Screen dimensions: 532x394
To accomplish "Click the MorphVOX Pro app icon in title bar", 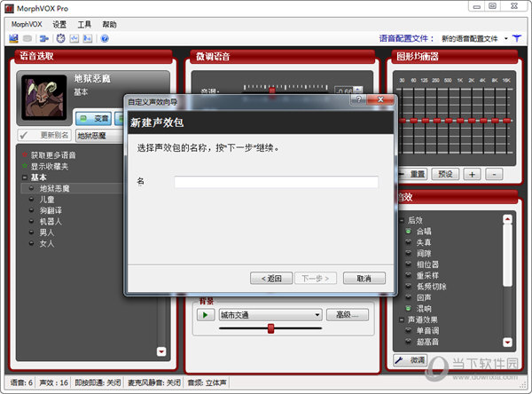I will click(x=9, y=9).
